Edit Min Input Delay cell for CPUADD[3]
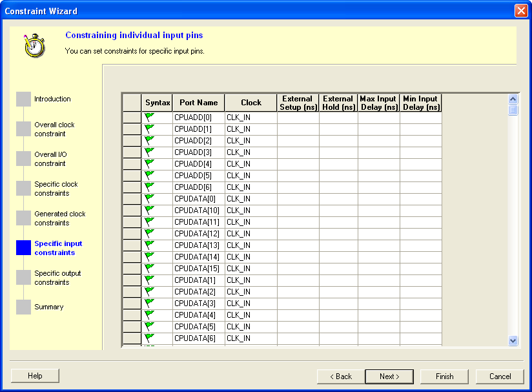Viewport: 532px width, 392px height. coord(421,152)
